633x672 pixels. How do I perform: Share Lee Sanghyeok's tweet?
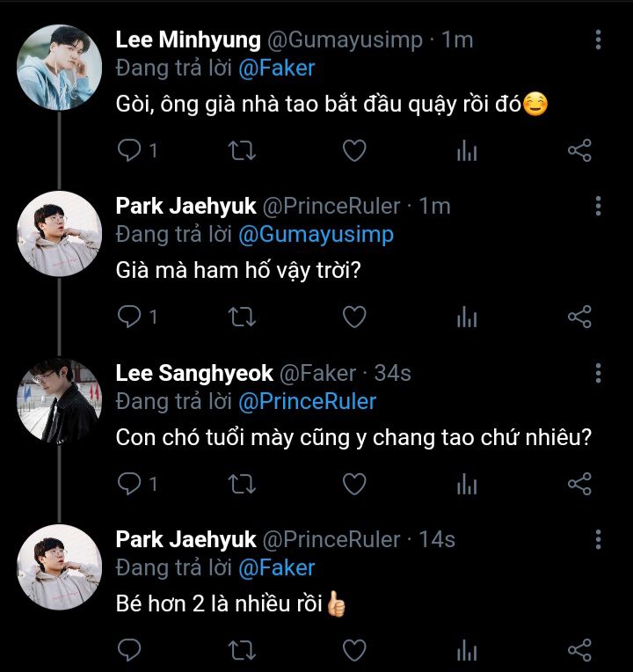point(579,484)
